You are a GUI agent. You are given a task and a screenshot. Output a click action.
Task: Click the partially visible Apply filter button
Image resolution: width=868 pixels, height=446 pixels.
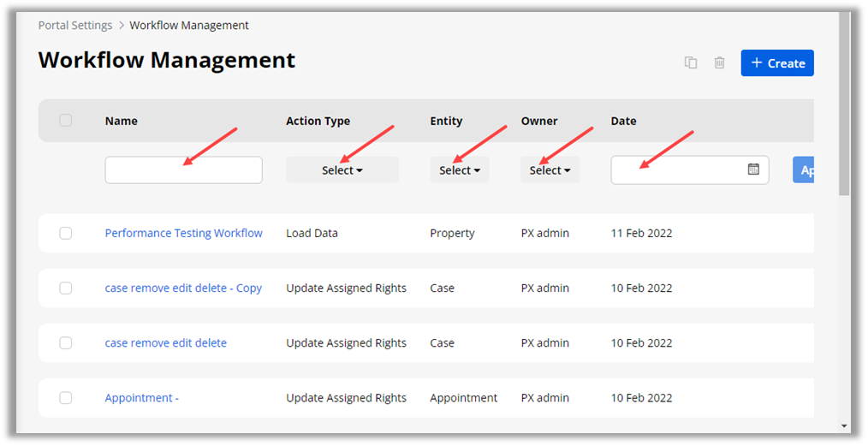pyautogui.click(x=804, y=169)
